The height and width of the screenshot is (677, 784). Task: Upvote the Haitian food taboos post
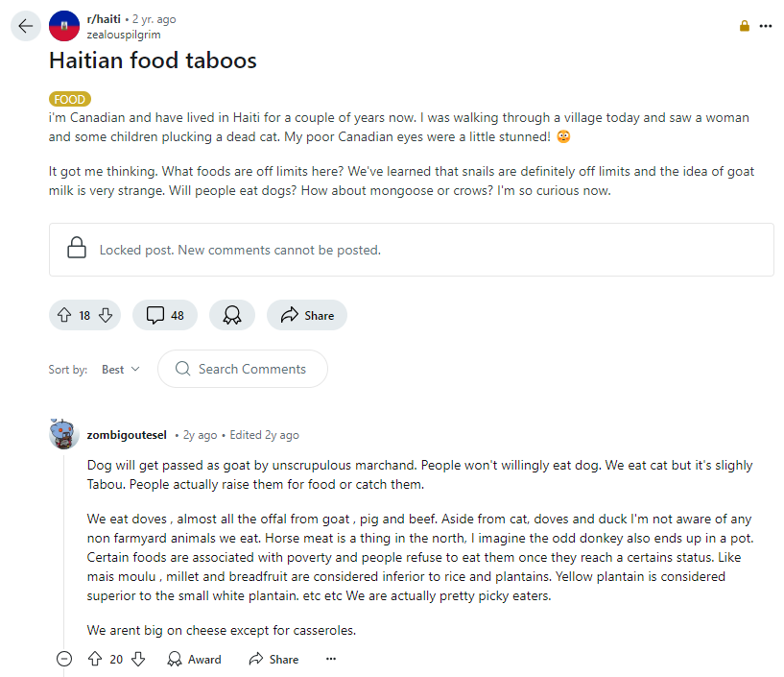pos(65,315)
